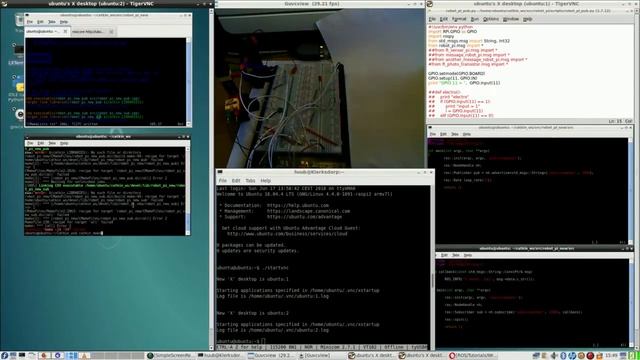Open Format menu in IDLE editor
The width and height of the screenshot is (640, 360).
click(459, 19)
